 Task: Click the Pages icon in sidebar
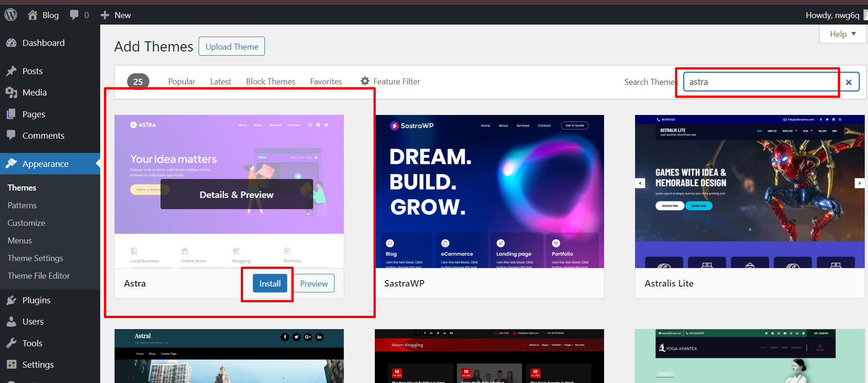(12, 114)
